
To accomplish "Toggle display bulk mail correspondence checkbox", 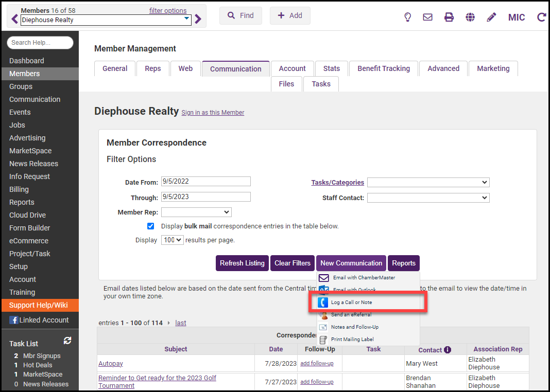I will point(151,226).
